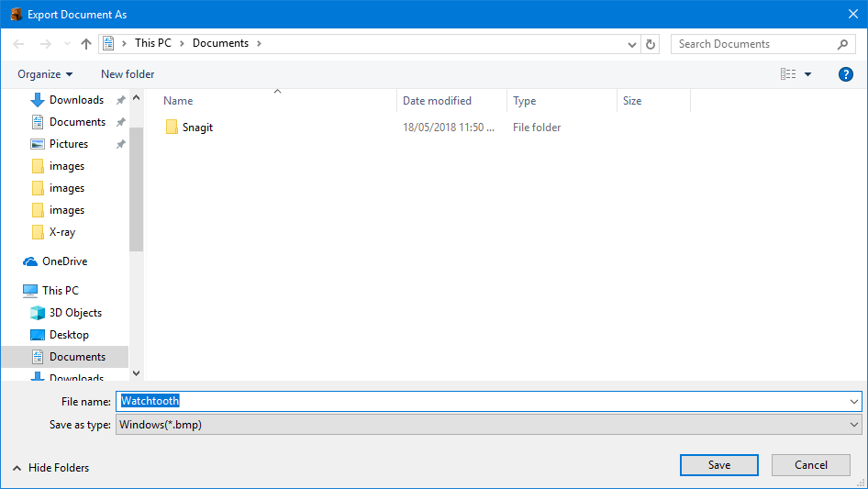Viewport: 868px width, 489px height.
Task: Open the File name dropdown arrow
Action: tap(854, 402)
